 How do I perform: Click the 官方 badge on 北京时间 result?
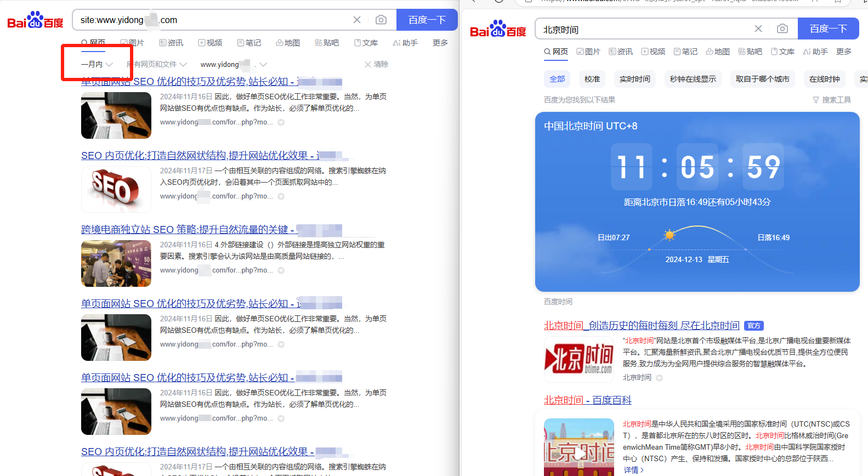[754, 326]
